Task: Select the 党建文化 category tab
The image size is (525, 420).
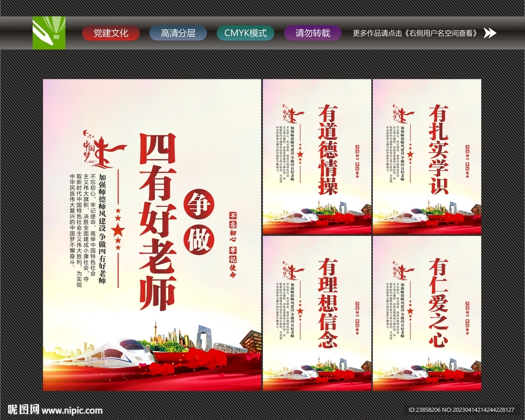Action: [110, 32]
